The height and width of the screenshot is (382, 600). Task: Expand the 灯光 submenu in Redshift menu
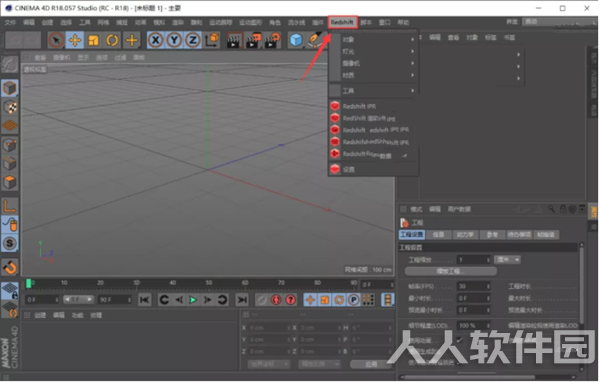point(373,51)
